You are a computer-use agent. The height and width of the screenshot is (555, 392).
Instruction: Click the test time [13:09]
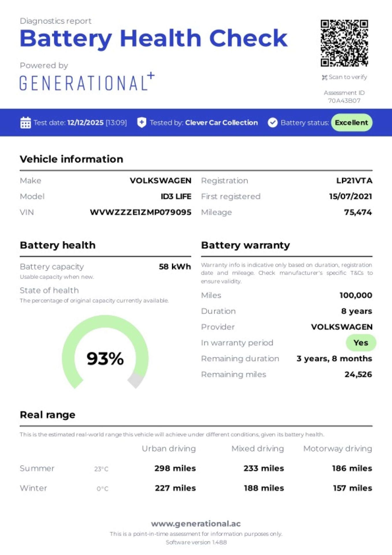click(116, 123)
